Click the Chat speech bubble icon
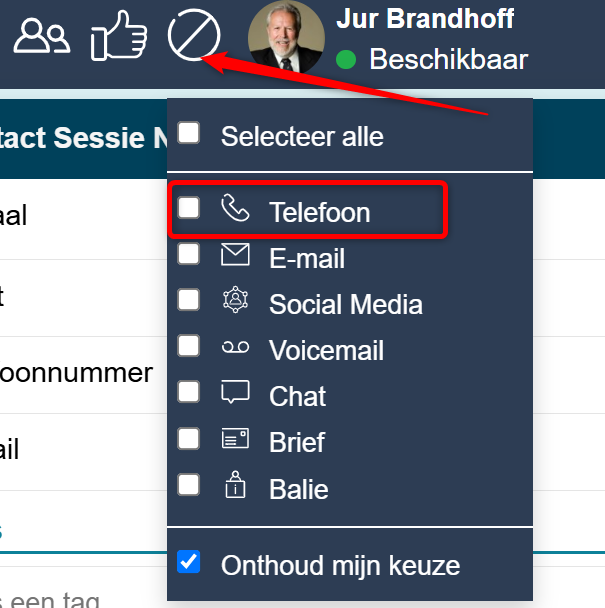This screenshot has width=605, height=608. (x=235, y=392)
